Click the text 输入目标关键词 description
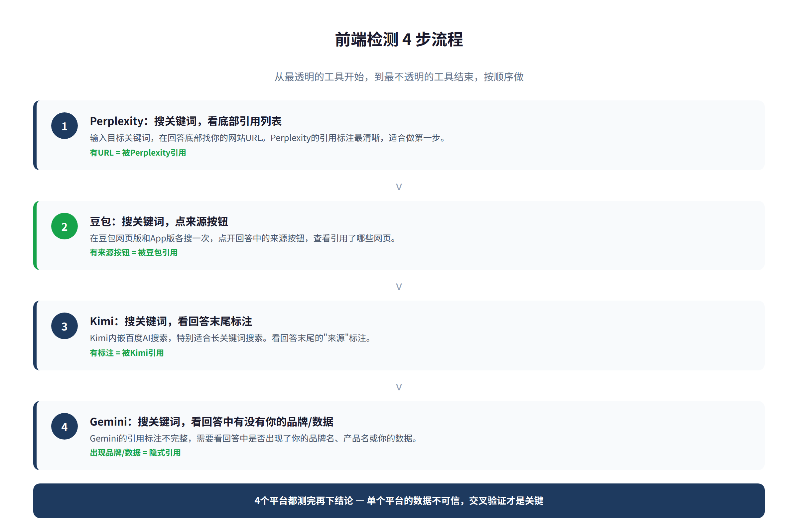The height and width of the screenshot is (532, 798). tap(268, 138)
